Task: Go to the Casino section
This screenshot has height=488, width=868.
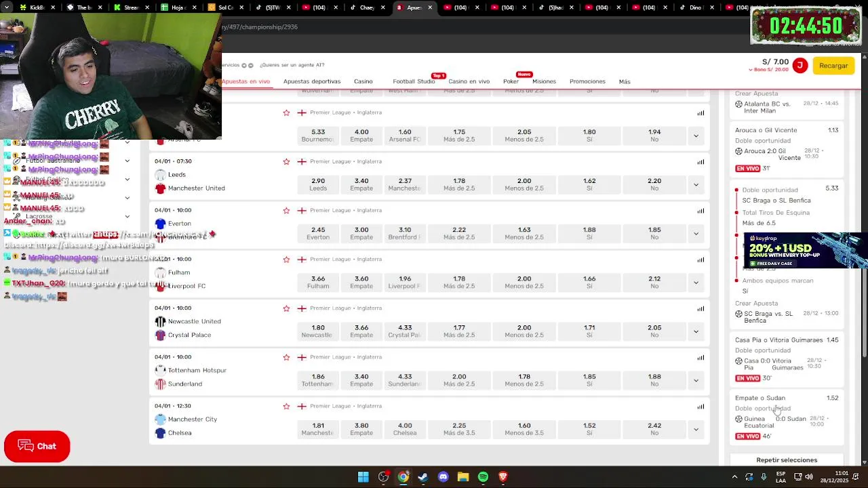Action: tap(363, 81)
